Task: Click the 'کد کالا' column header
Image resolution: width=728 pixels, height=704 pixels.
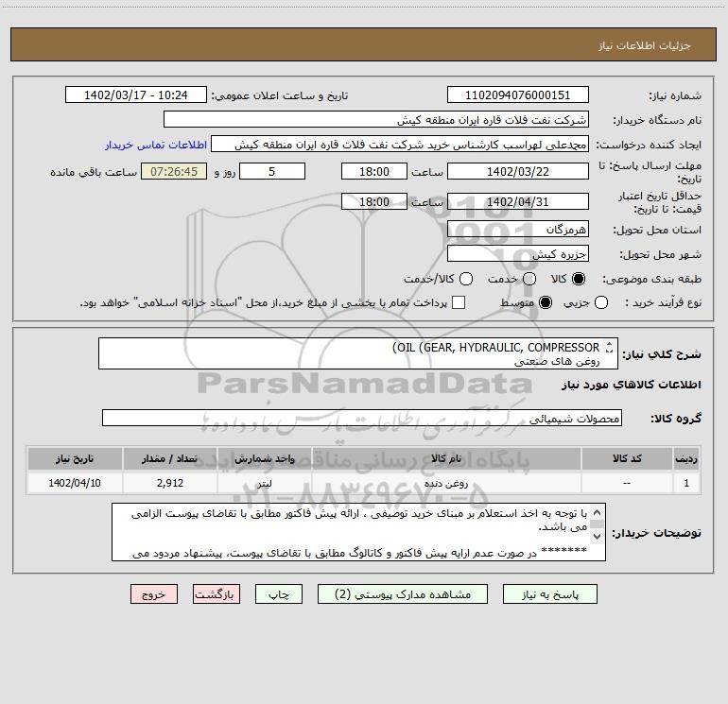Action: tap(627, 458)
